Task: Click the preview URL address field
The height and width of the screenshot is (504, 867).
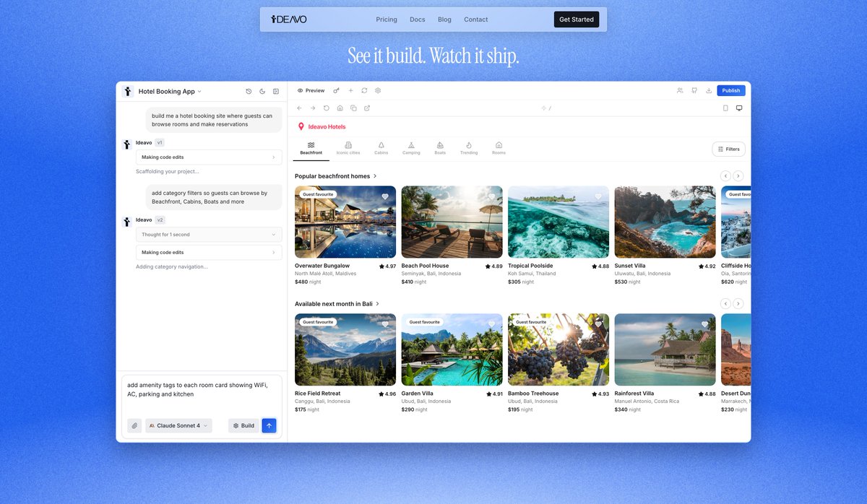Action: point(546,108)
